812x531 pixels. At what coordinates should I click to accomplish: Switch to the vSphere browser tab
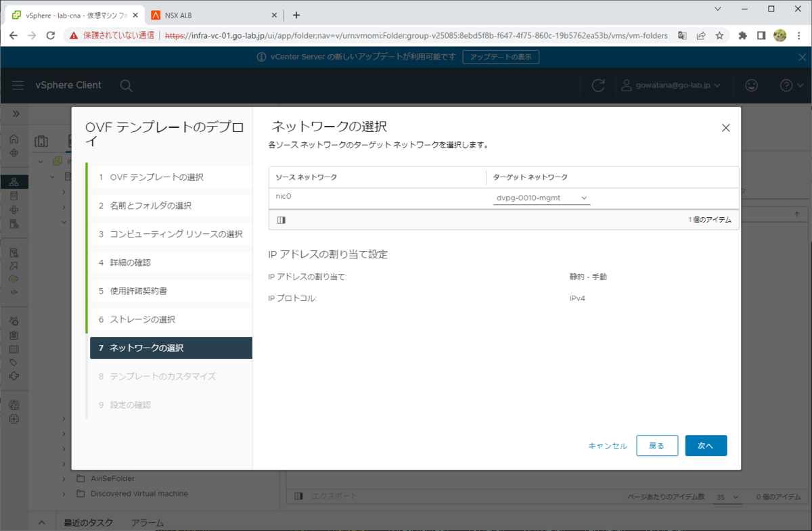74,15
